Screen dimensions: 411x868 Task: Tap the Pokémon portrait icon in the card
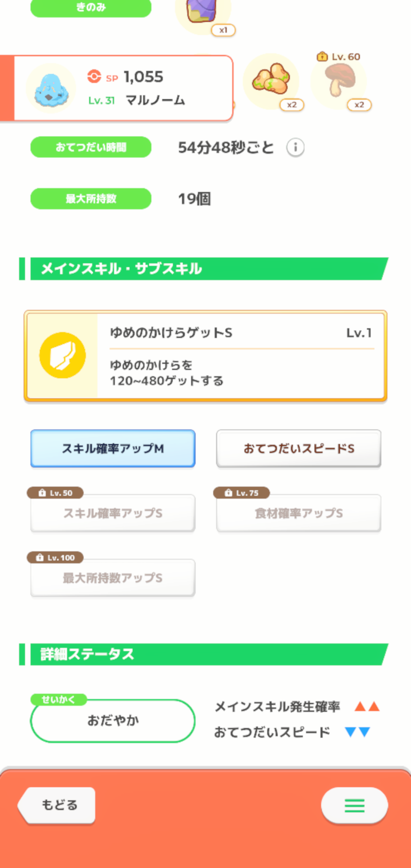(51, 89)
